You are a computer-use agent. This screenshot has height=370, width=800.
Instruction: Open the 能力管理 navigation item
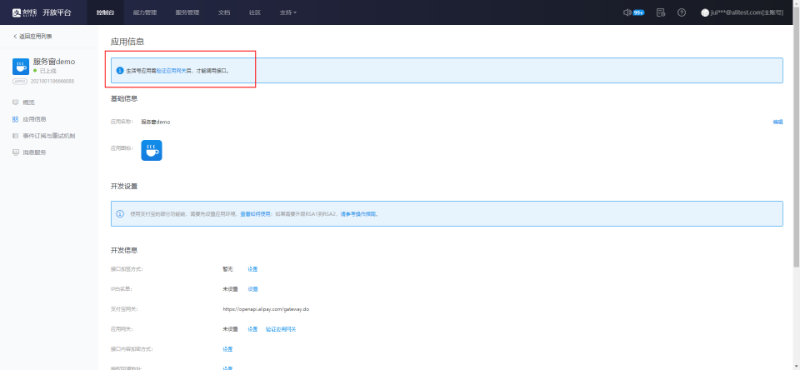click(145, 12)
